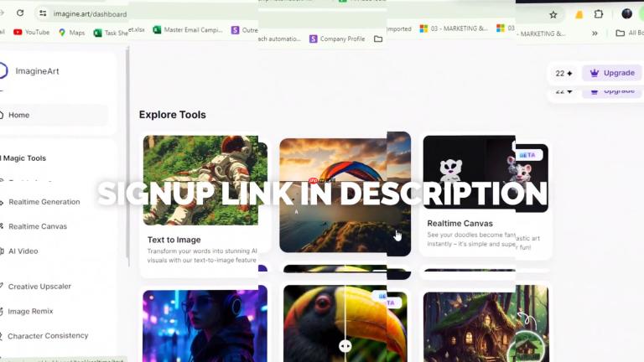Open the browser extensions puzzle icon
644x362 pixels.
599,14
